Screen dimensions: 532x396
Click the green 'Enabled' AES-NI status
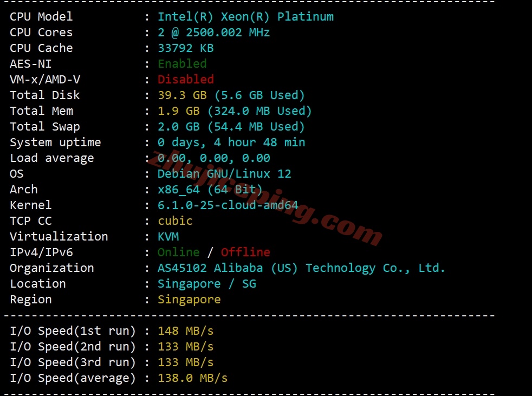click(x=182, y=64)
